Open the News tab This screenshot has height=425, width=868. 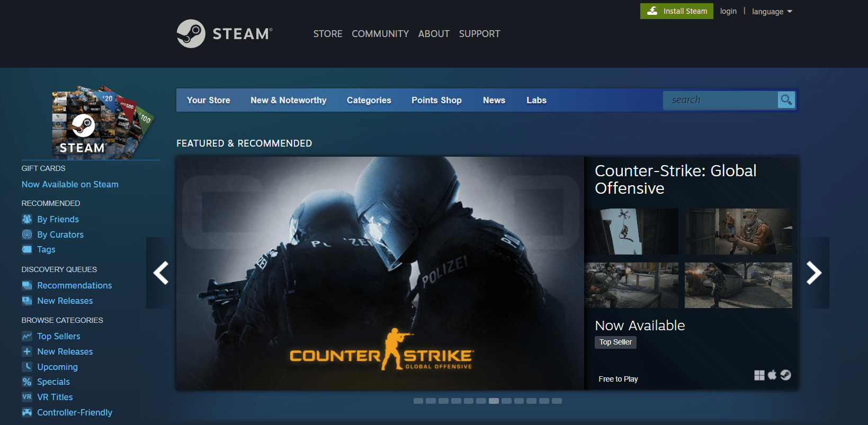coord(494,100)
